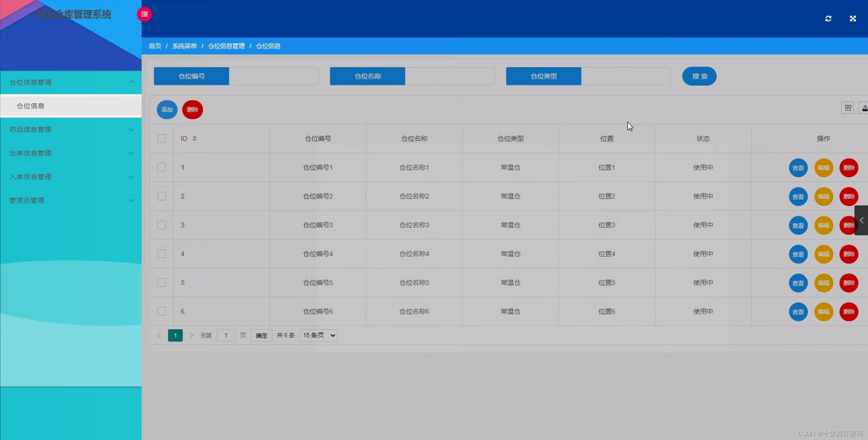868x440 pixels.
Task: Sort the table by ID column
Action: pos(194,139)
